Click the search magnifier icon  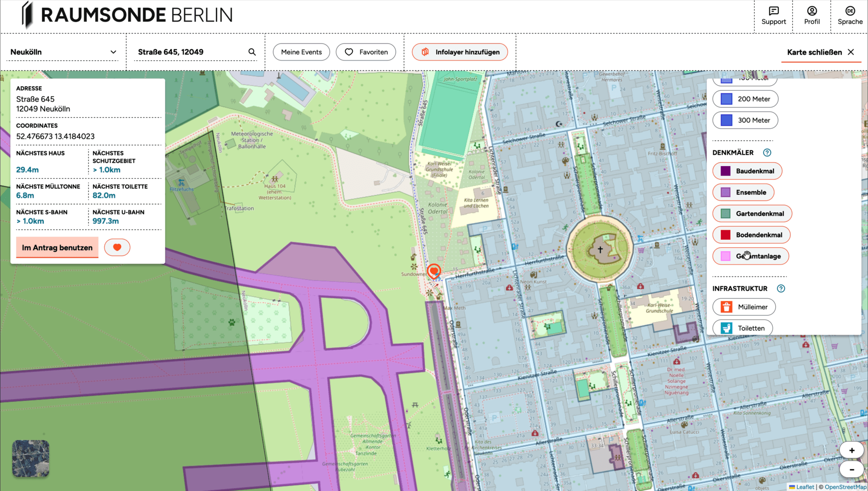(252, 52)
